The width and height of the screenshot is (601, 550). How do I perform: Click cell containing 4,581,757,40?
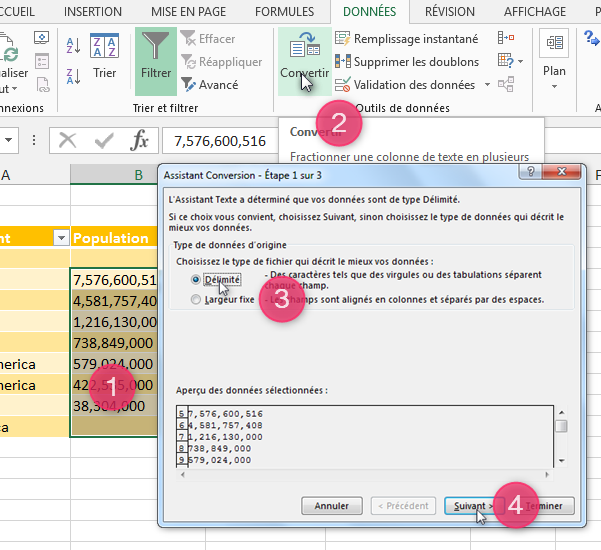114,301
